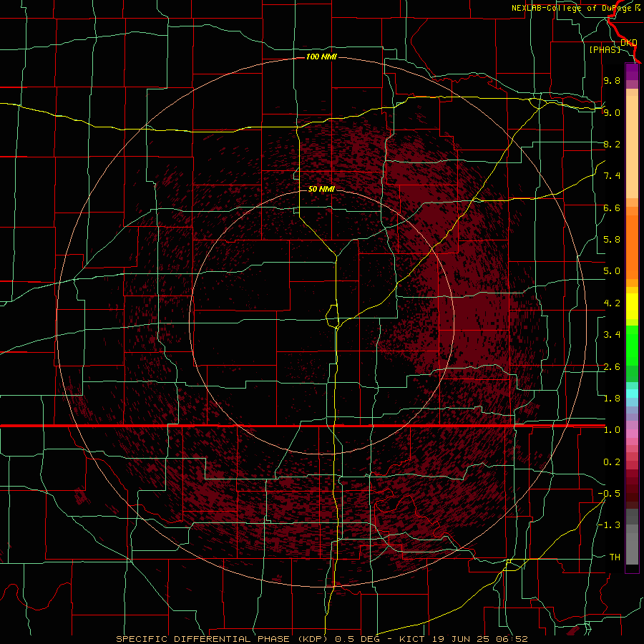The image size is (644, 644).
Task: Click the 1.8 legend value
Action: [612, 399]
